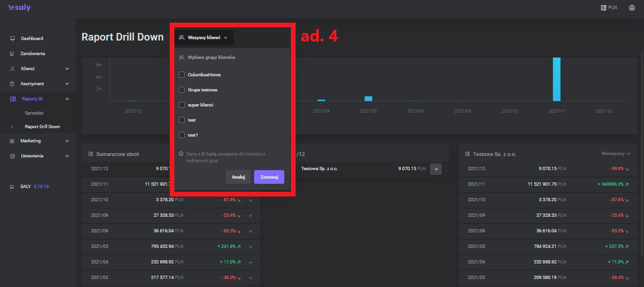Click the Saly logo
The image size is (644, 287).
click(19, 8)
